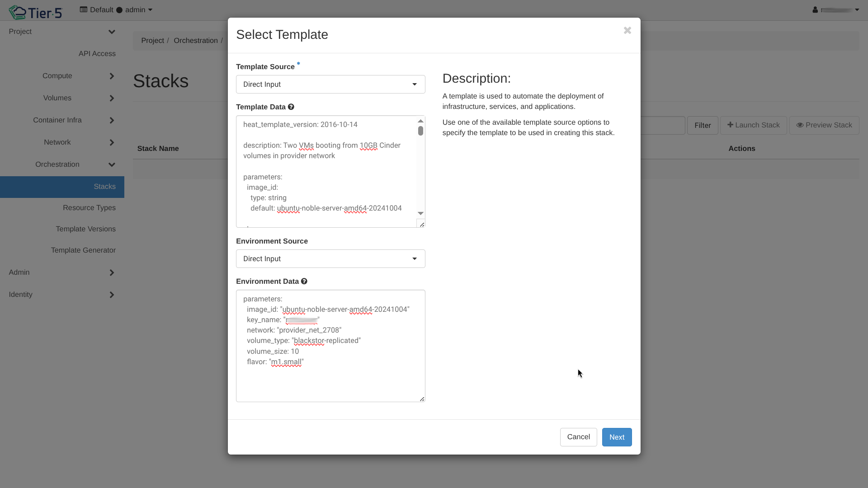Click the Environment Data help question icon
This screenshot has height=488, width=868.
pos(304,282)
